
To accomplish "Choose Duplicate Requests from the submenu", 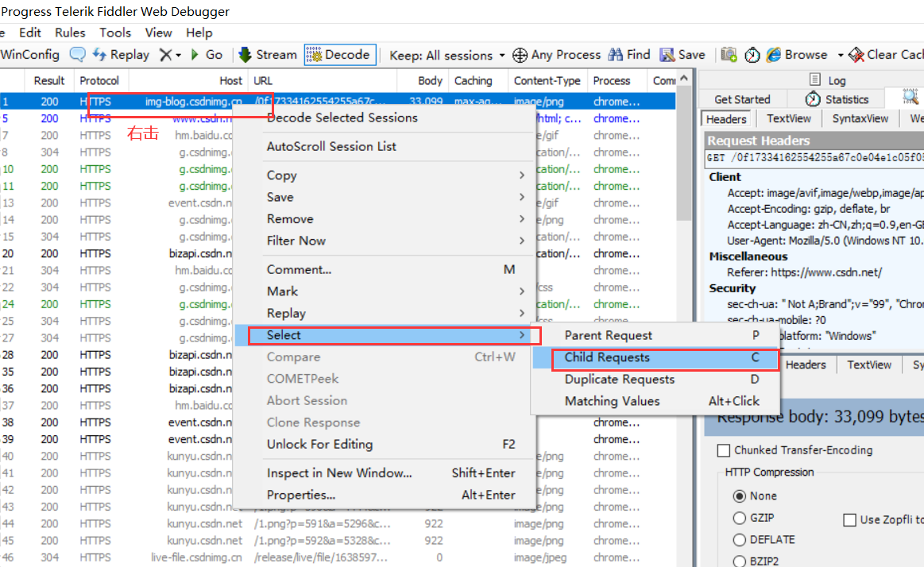I will tap(656, 379).
